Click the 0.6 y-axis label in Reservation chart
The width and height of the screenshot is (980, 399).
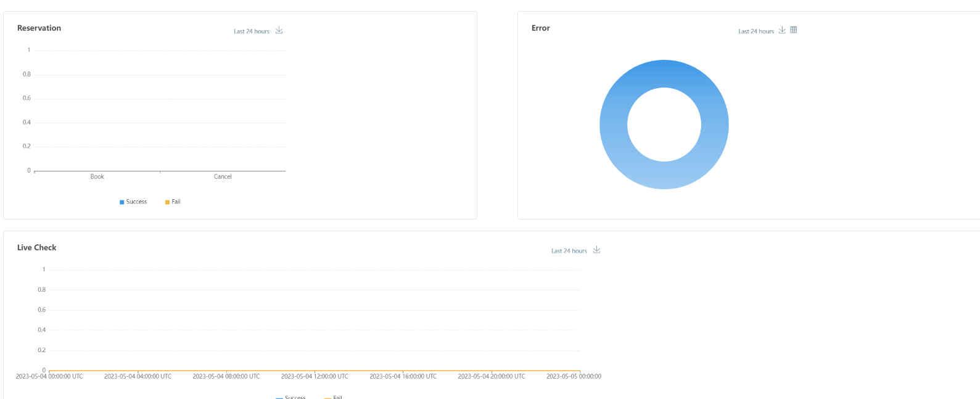[27, 98]
